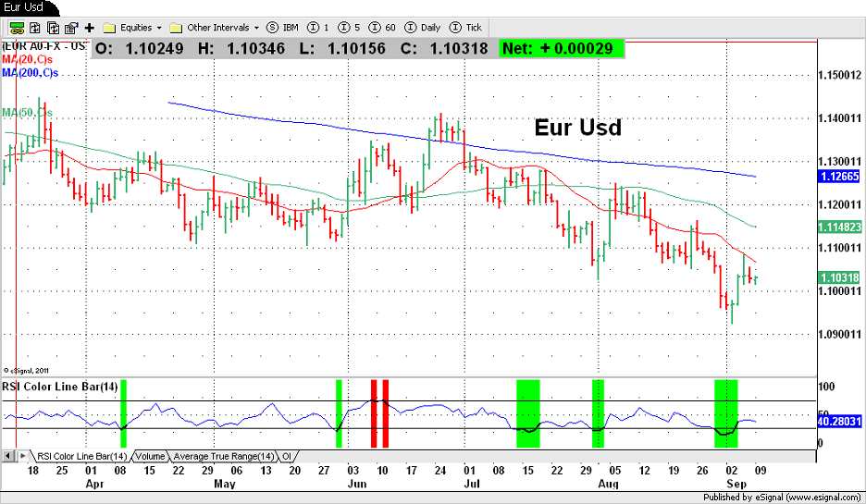Click the 40.28031 RSI value tag

tap(839, 421)
